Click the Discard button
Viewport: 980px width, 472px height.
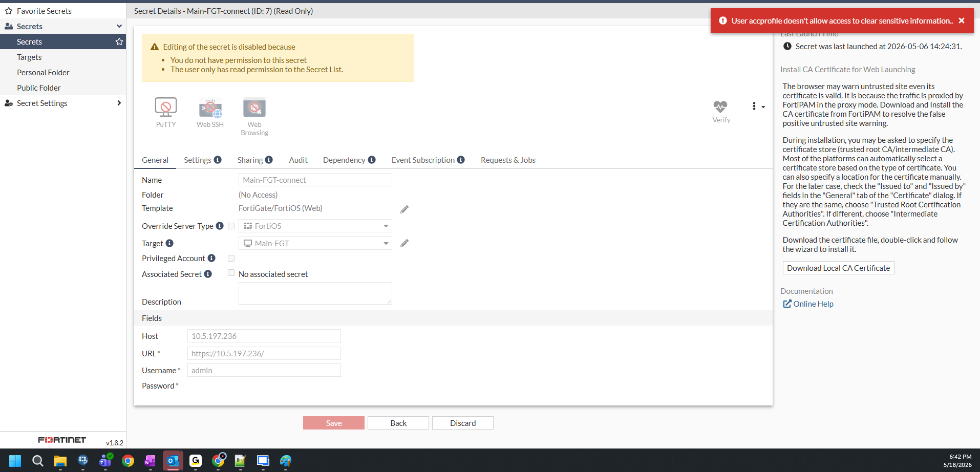pyautogui.click(x=463, y=423)
